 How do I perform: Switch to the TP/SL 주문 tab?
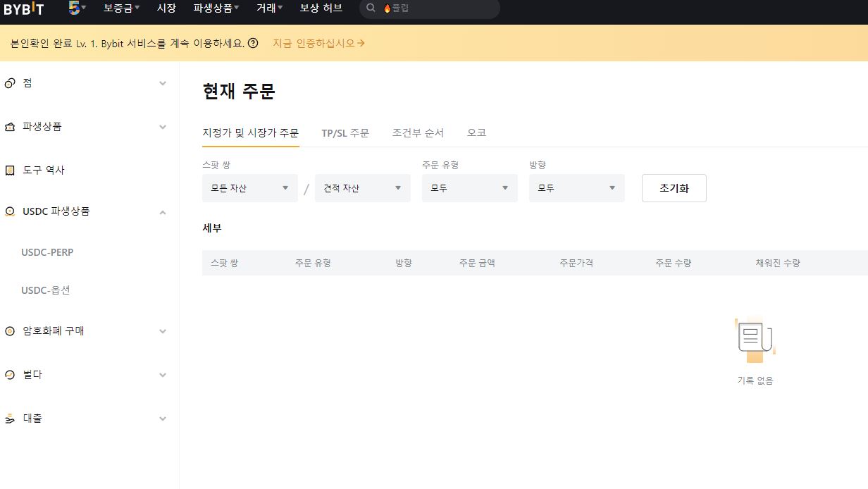(345, 132)
